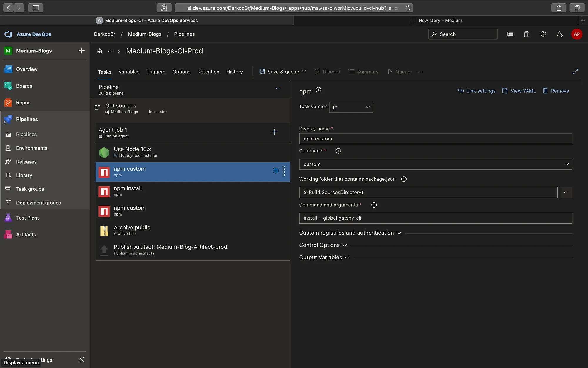
Task: Toggle full screen mode with expand icon
Action: 575,71
